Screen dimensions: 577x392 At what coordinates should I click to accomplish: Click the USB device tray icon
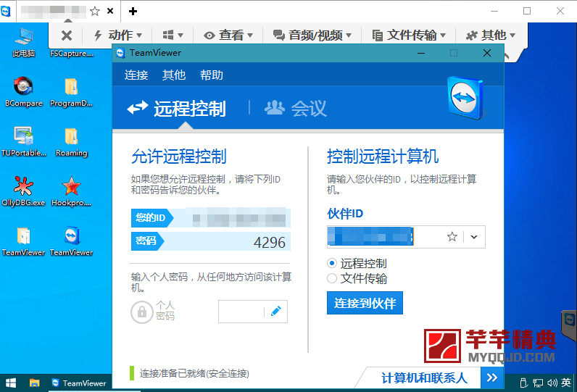(523, 383)
